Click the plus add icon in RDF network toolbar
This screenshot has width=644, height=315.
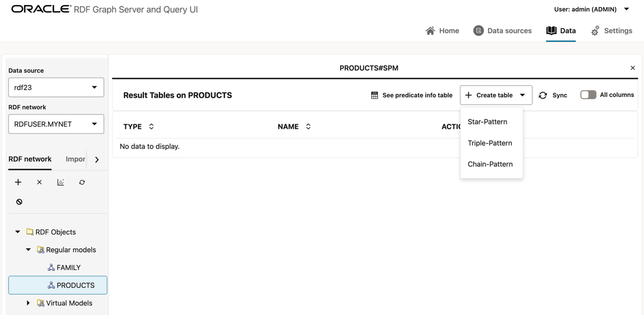pos(18,182)
